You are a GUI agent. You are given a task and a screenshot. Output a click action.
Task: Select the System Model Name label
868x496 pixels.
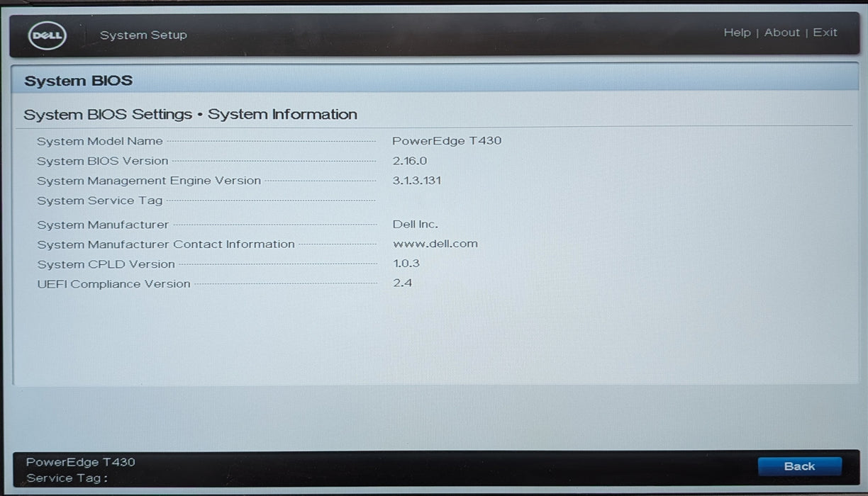click(100, 141)
